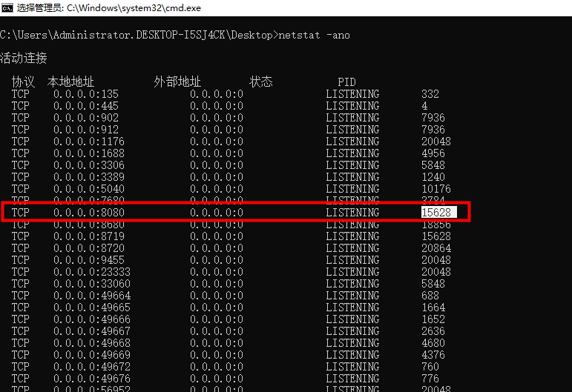Click the '状态' column header

[261, 82]
